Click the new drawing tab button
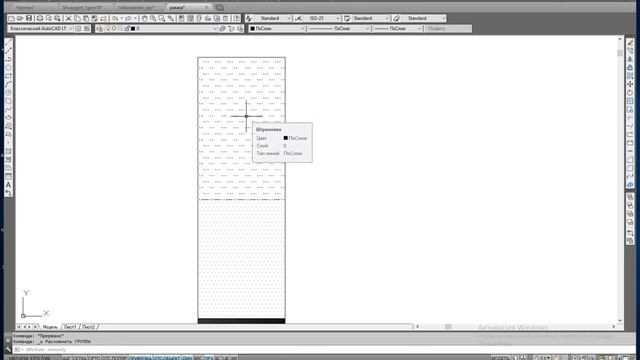The height and width of the screenshot is (360, 640). 220,7
